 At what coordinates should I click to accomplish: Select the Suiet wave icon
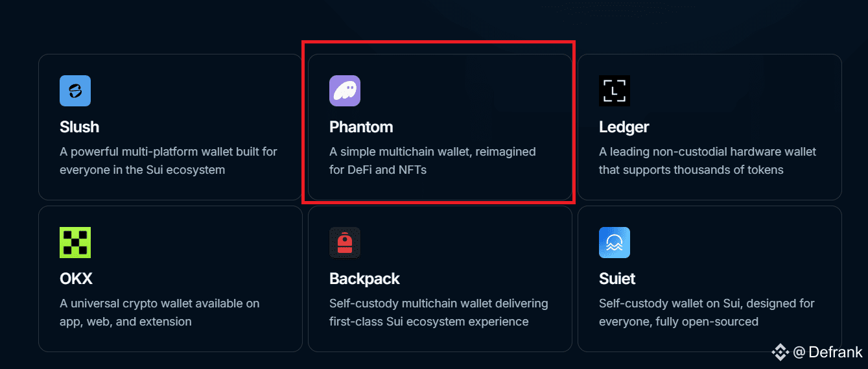coord(615,243)
